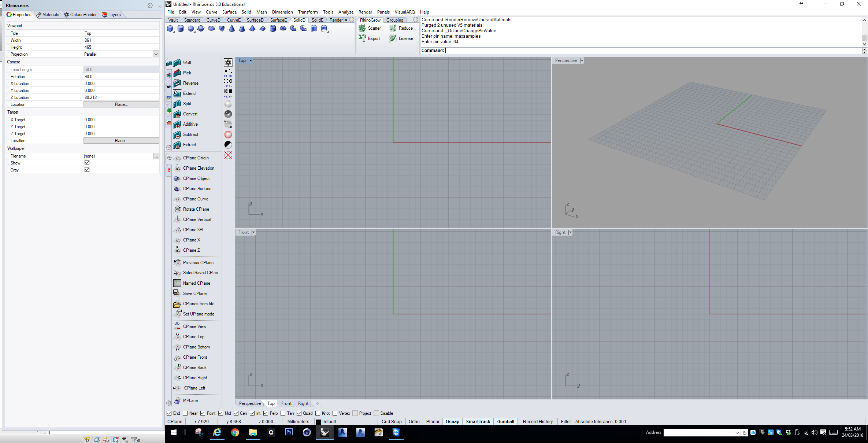The image size is (868, 443).
Task: Expand the Top viewport title menu
Action: (x=251, y=60)
